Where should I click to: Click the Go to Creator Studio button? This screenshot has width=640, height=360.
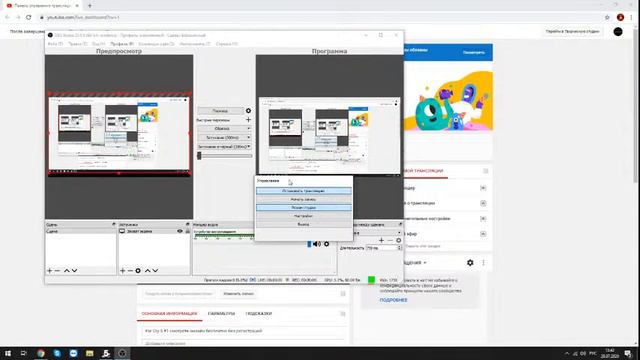click(572, 31)
